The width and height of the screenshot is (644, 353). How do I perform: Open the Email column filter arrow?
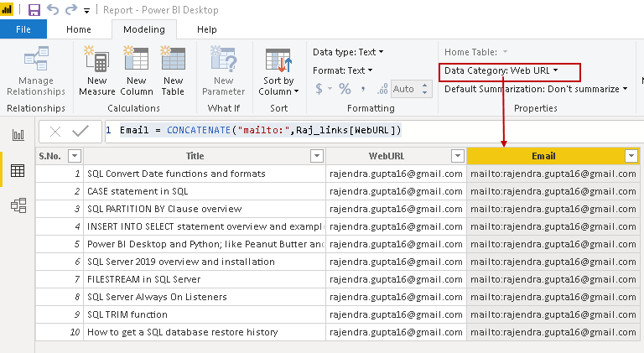point(631,156)
